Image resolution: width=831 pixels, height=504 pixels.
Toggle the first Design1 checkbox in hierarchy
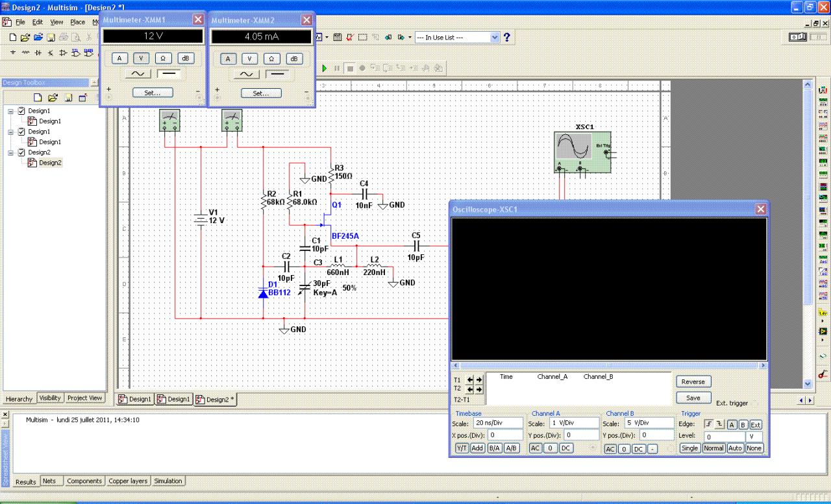pyautogui.click(x=21, y=111)
